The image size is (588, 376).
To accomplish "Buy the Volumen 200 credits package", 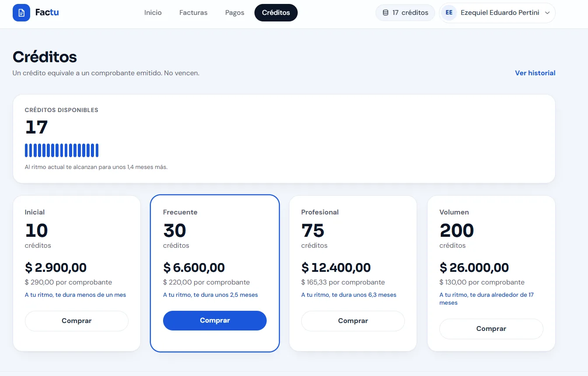I will [491, 329].
